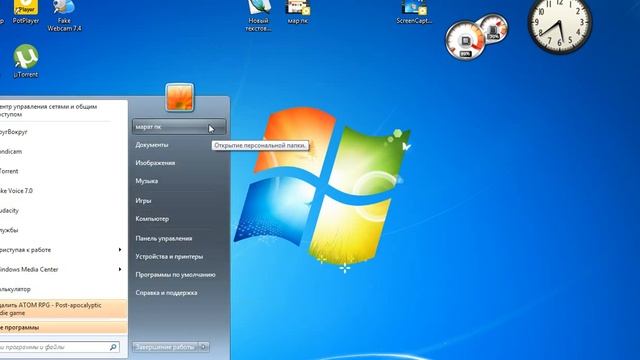This screenshot has height=360, width=640.
Task: Open the PotPlayer desktop shortcut
Action: tap(25, 12)
